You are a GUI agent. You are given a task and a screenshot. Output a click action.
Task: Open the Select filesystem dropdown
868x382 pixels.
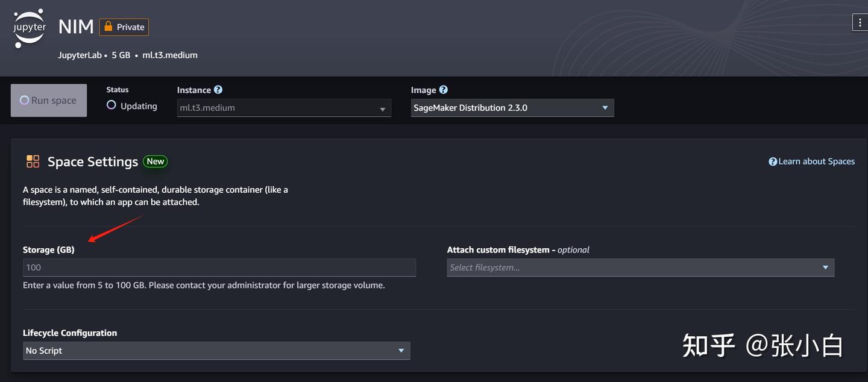(640, 268)
